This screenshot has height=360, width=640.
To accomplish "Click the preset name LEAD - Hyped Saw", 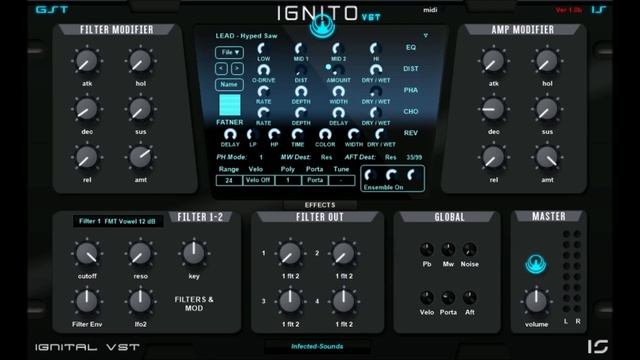I will point(247,36).
